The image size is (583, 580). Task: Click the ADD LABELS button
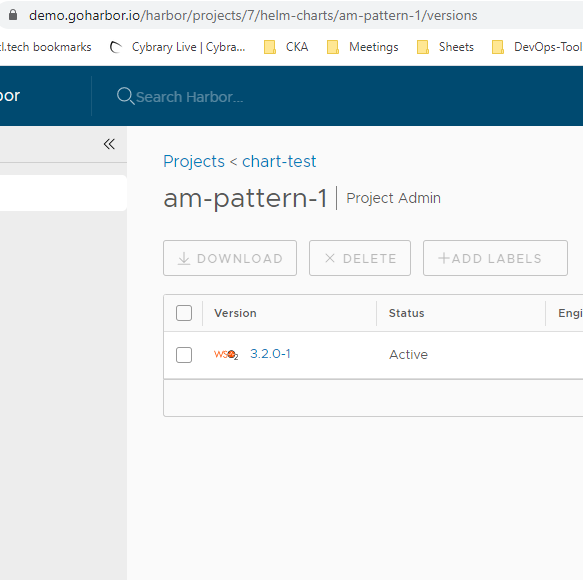(x=495, y=258)
